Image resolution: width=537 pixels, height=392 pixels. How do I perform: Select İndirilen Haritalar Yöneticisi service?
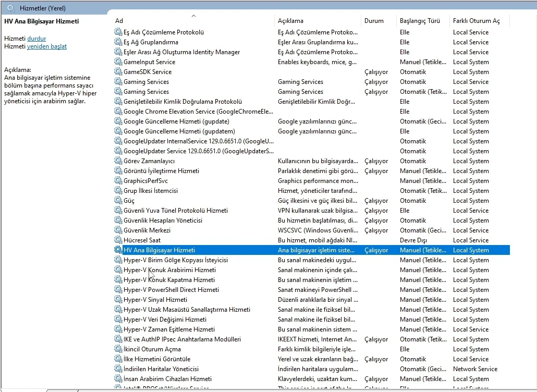click(x=161, y=370)
